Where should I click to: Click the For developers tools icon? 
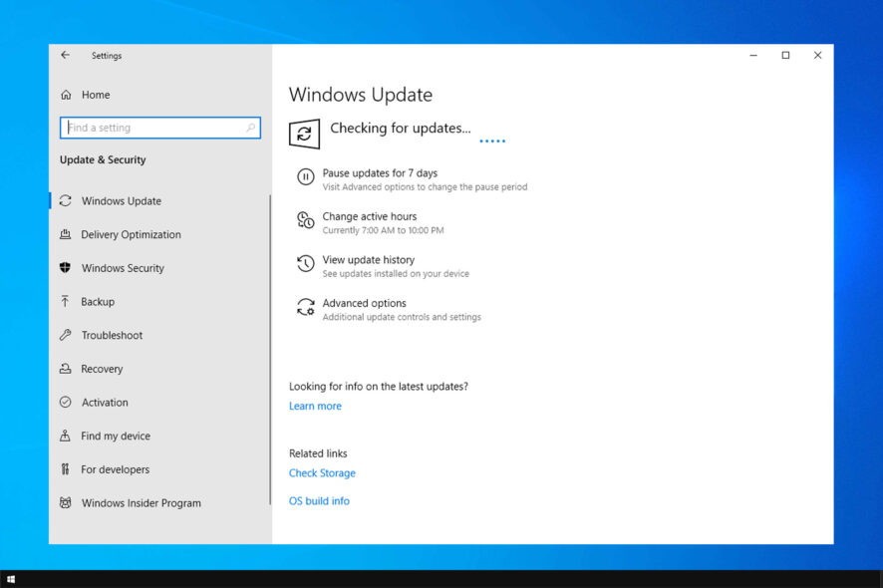click(66, 468)
